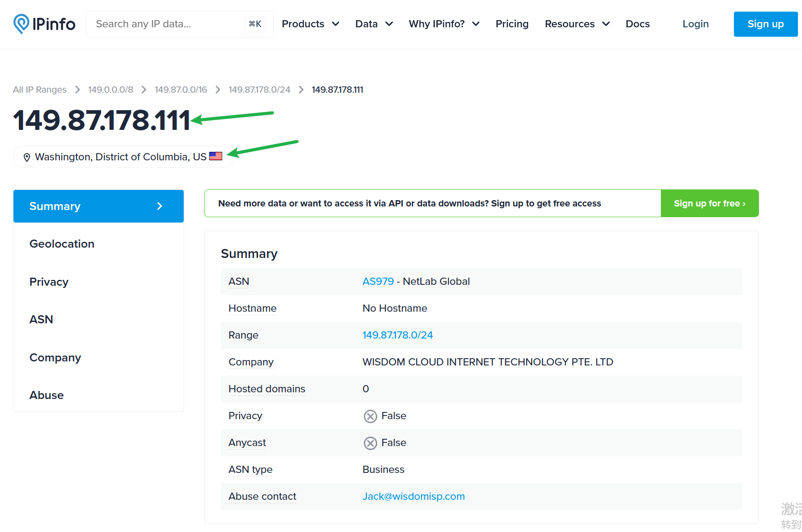Click the Hosted domains label

pos(267,389)
